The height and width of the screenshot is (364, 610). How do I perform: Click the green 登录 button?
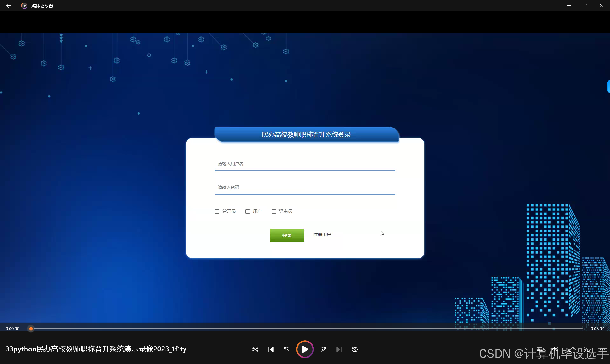287,236
